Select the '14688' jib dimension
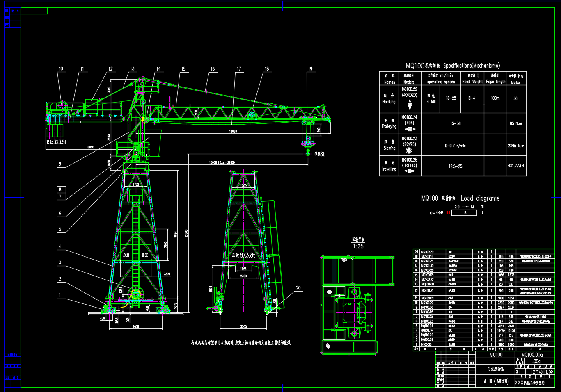 233,132
